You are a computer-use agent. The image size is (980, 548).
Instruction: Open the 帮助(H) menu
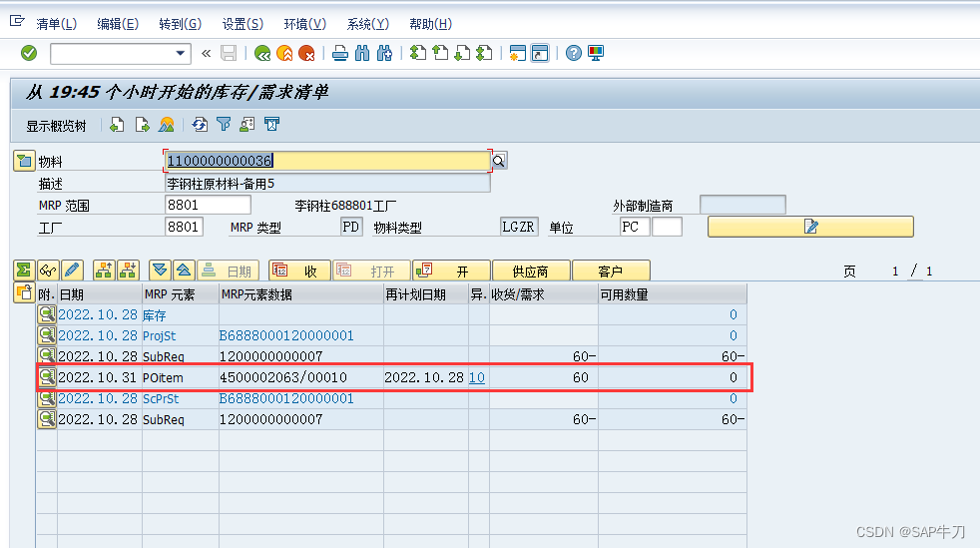(x=430, y=24)
